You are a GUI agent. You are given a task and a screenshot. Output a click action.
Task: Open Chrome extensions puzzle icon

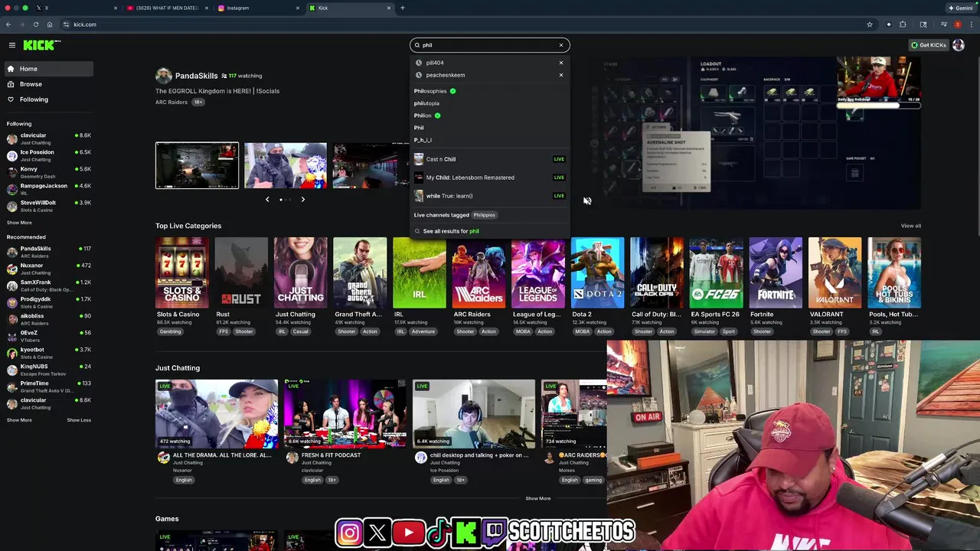point(903,24)
